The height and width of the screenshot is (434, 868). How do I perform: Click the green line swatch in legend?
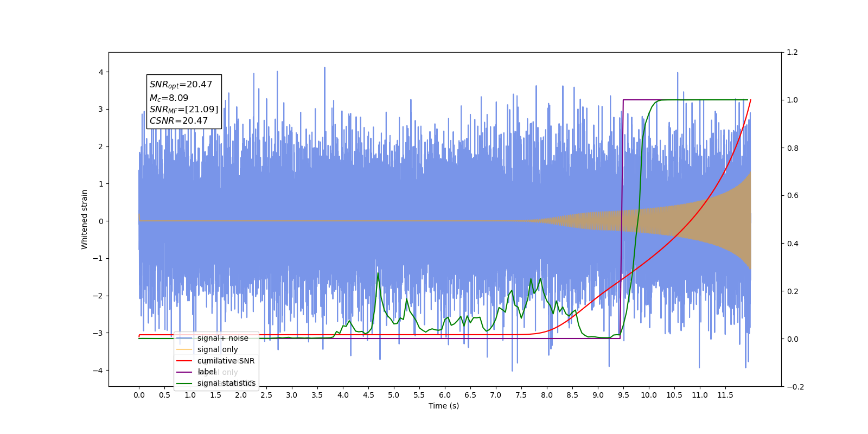pyautogui.click(x=184, y=383)
